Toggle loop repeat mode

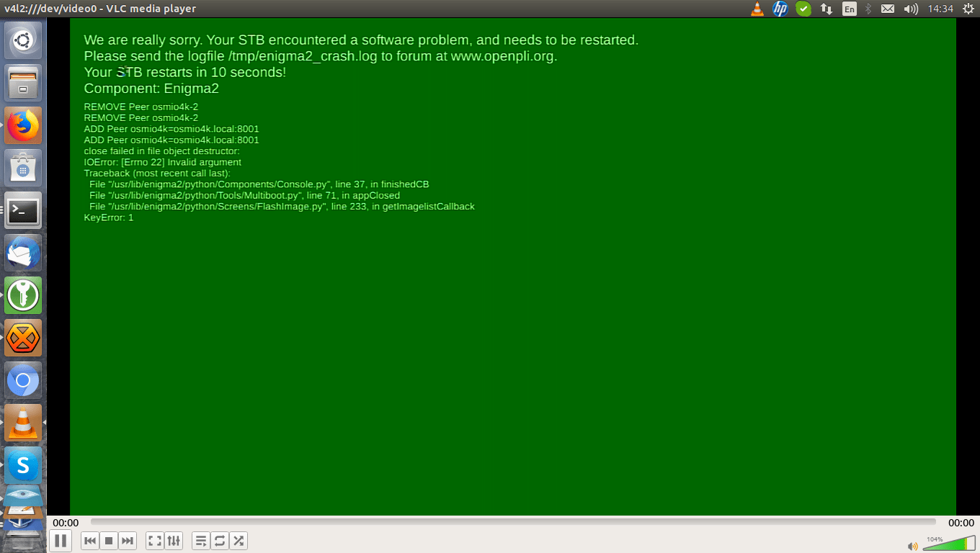(220, 541)
